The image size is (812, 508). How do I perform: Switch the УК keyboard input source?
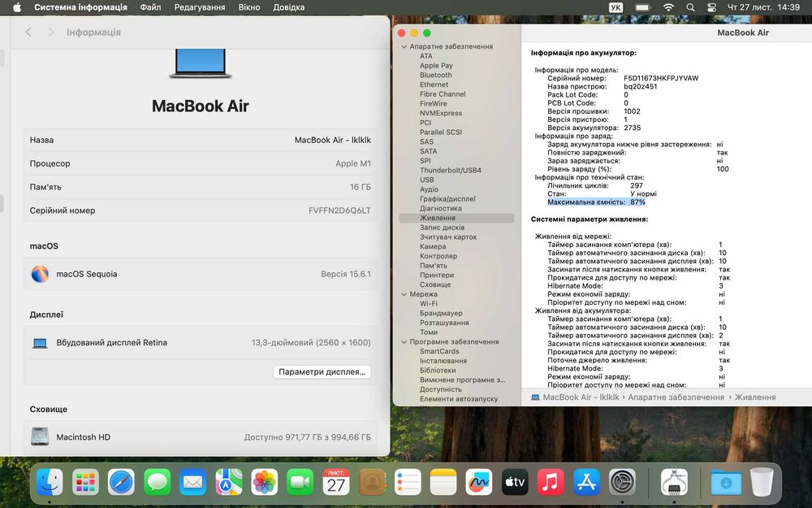coord(615,7)
